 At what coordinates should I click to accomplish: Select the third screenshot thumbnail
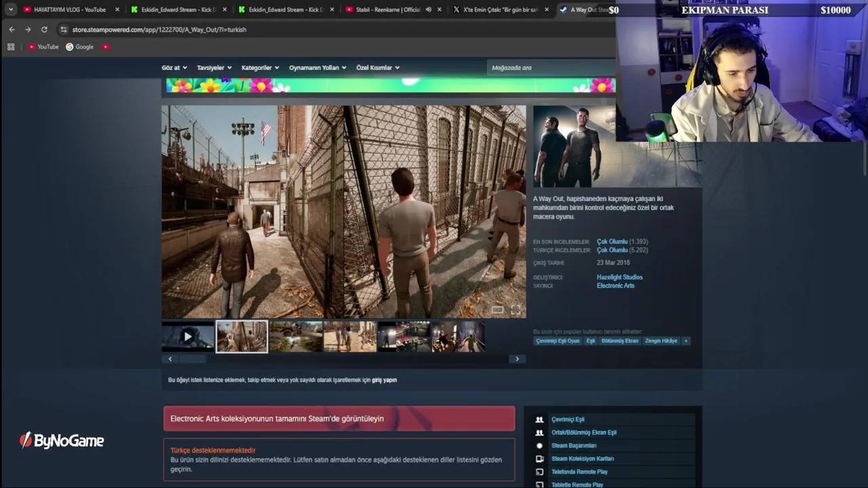[296, 337]
